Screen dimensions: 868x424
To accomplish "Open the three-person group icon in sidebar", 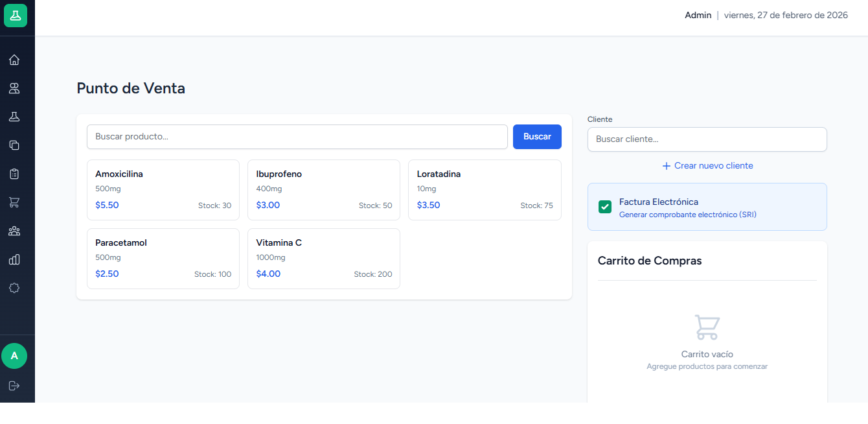I will [x=14, y=231].
